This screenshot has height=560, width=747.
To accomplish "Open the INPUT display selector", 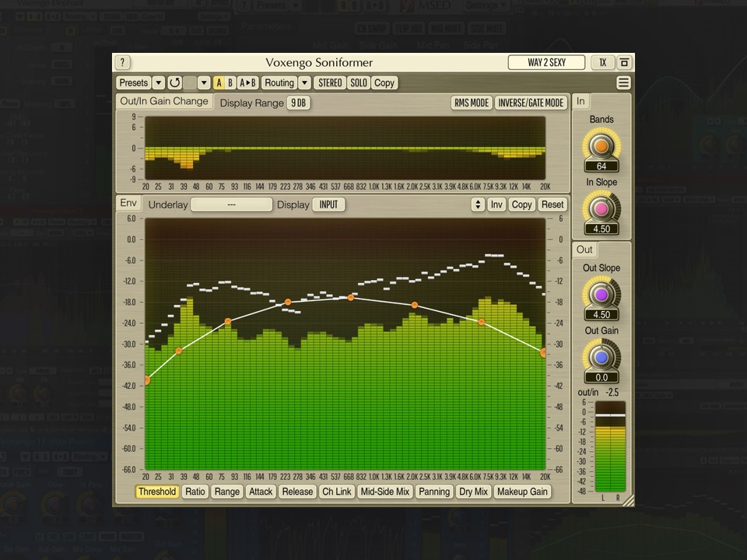I will [x=328, y=205].
